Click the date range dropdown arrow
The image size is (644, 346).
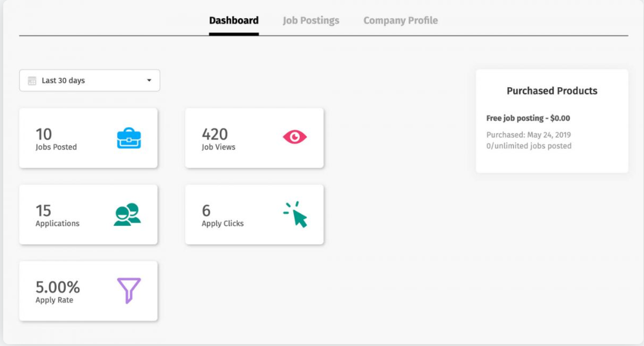pyautogui.click(x=149, y=81)
